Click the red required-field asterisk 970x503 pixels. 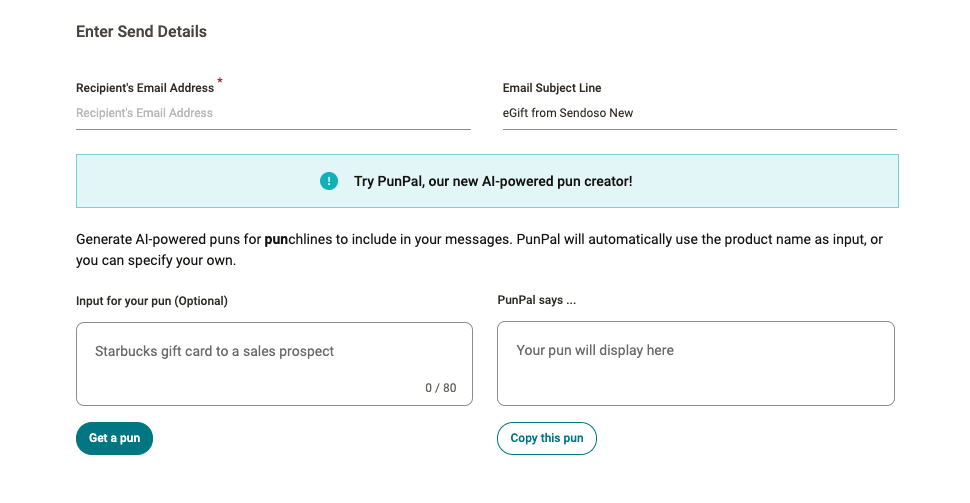pos(220,80)
